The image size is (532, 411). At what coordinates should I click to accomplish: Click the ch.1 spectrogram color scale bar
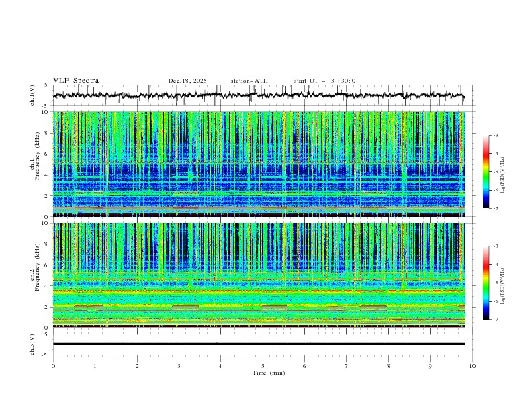point(486,172)
